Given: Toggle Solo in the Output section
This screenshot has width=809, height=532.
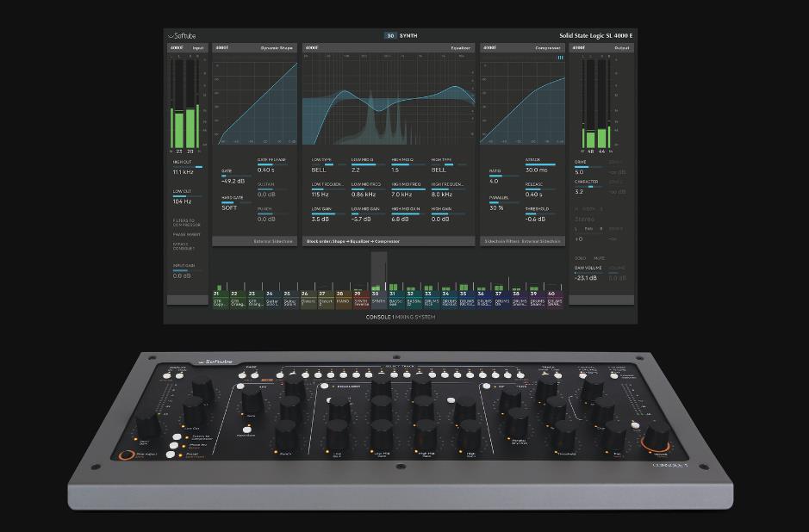Looking at the screenshot, I should 581,258.
